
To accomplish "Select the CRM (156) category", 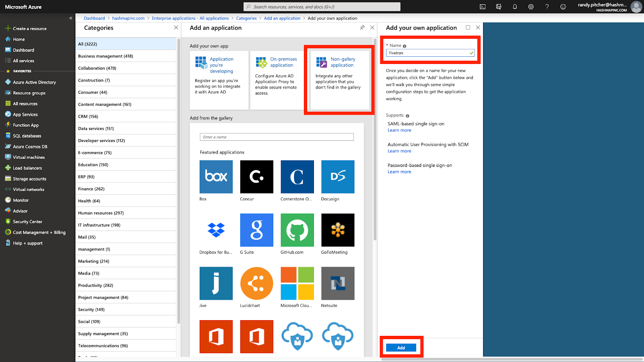I will click(x=126, y=116).
